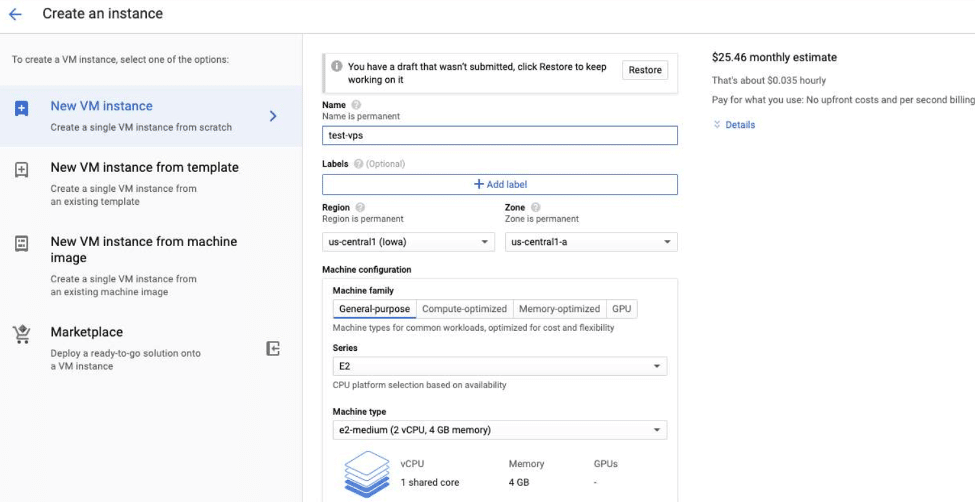Select the Compute-optimized tab
The width and height of the screenshot is (977, 502).
465,309
